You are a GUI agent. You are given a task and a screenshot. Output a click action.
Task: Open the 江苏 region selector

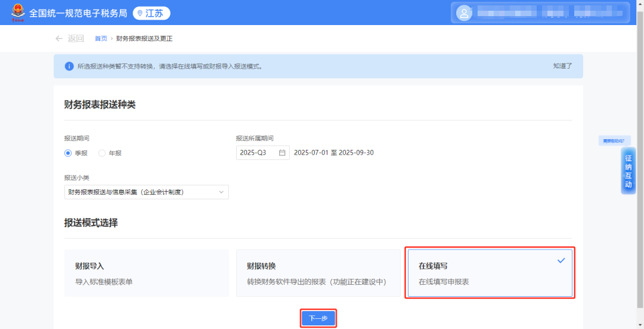(x=151, y=13)
